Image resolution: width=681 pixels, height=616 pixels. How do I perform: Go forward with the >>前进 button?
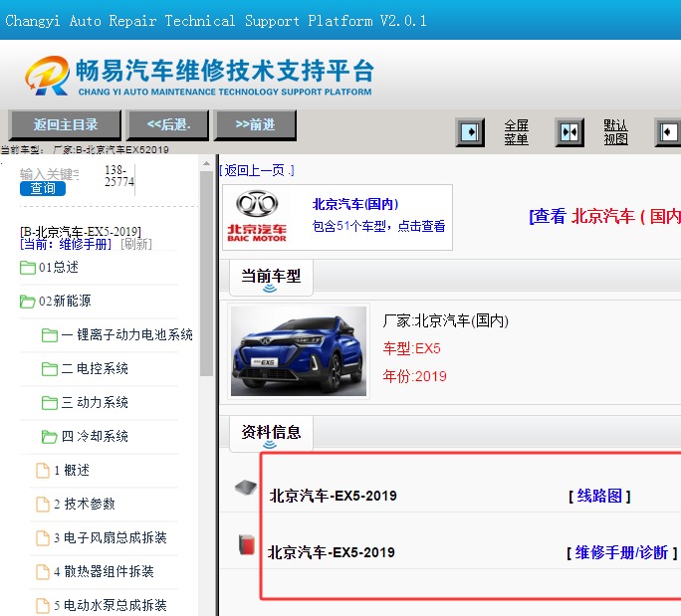pyautogui.click(x=255, y=124)
